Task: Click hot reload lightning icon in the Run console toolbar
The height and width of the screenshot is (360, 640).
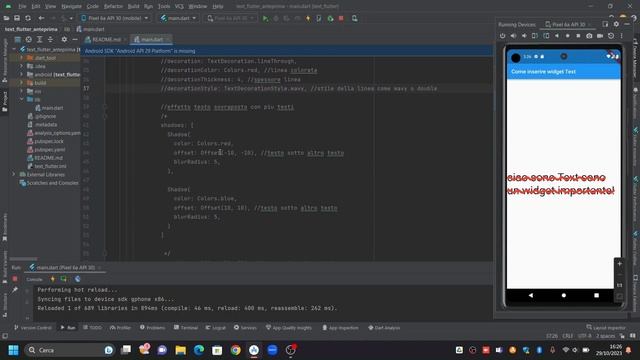Action: click(x=53, y=279)
